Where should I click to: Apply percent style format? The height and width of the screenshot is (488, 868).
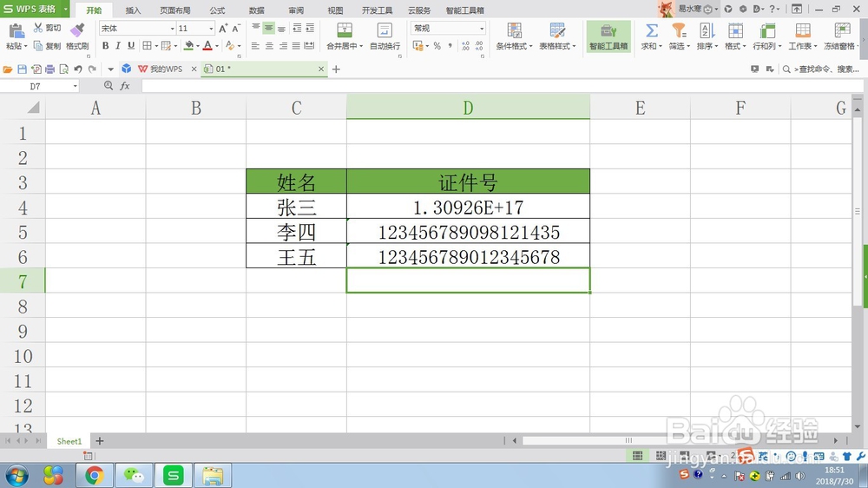437,46
